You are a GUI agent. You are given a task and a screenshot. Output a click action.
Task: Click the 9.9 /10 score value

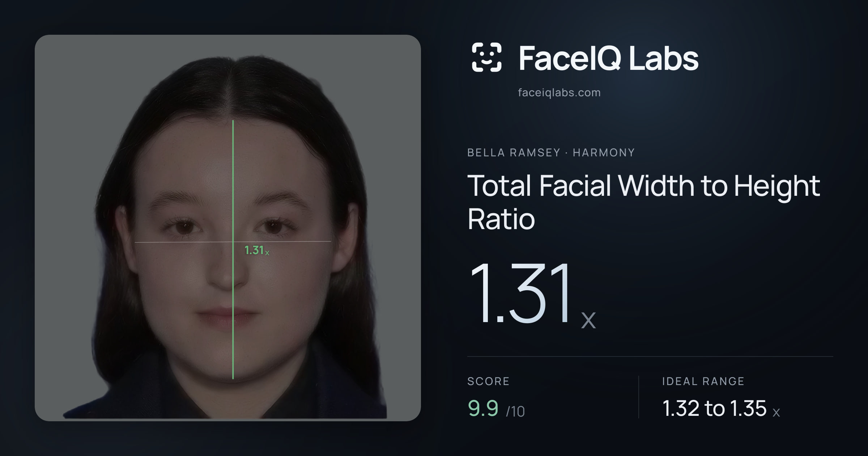point(496,409)
